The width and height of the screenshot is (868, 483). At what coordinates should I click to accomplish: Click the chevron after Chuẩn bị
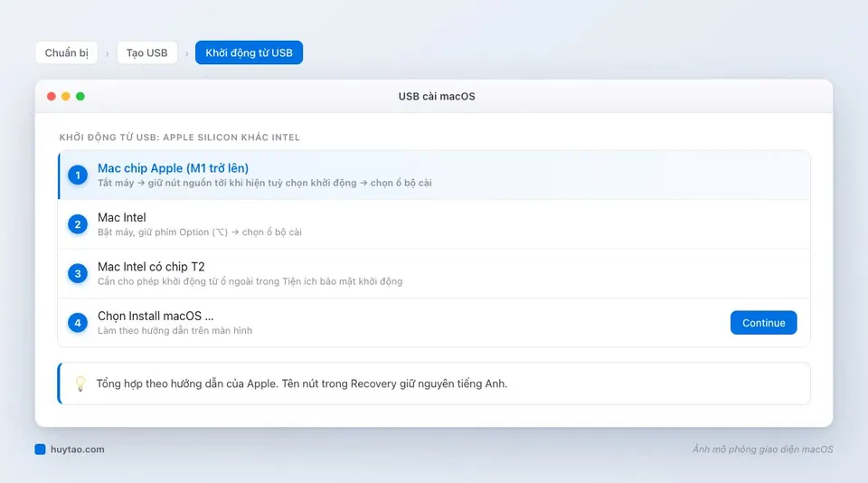107,53
